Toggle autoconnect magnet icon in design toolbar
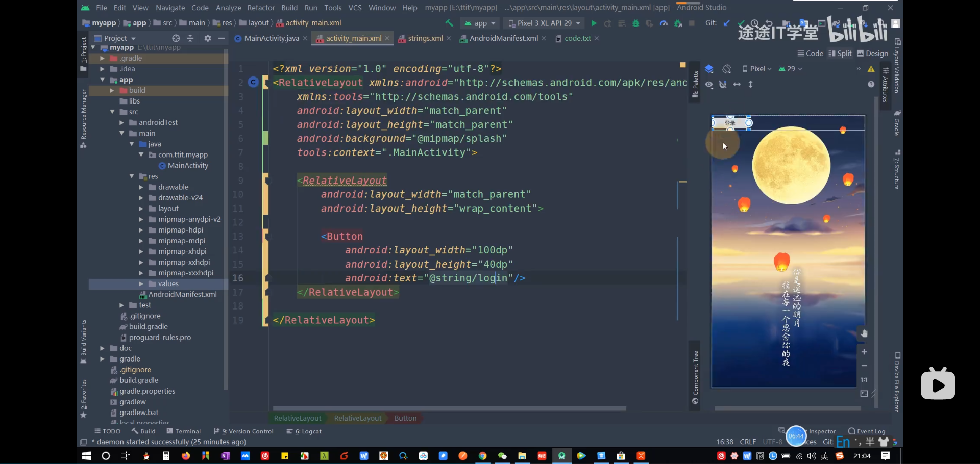 (x=723, y=85)
